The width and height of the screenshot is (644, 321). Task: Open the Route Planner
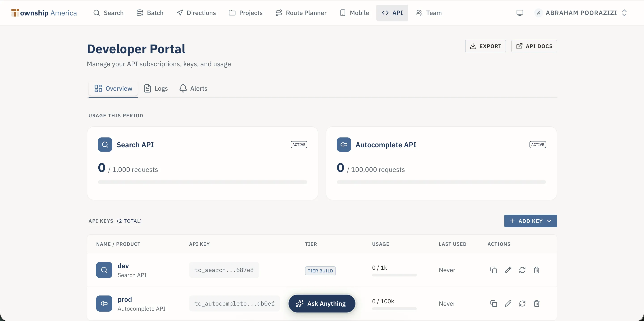(x=301, y=13)
